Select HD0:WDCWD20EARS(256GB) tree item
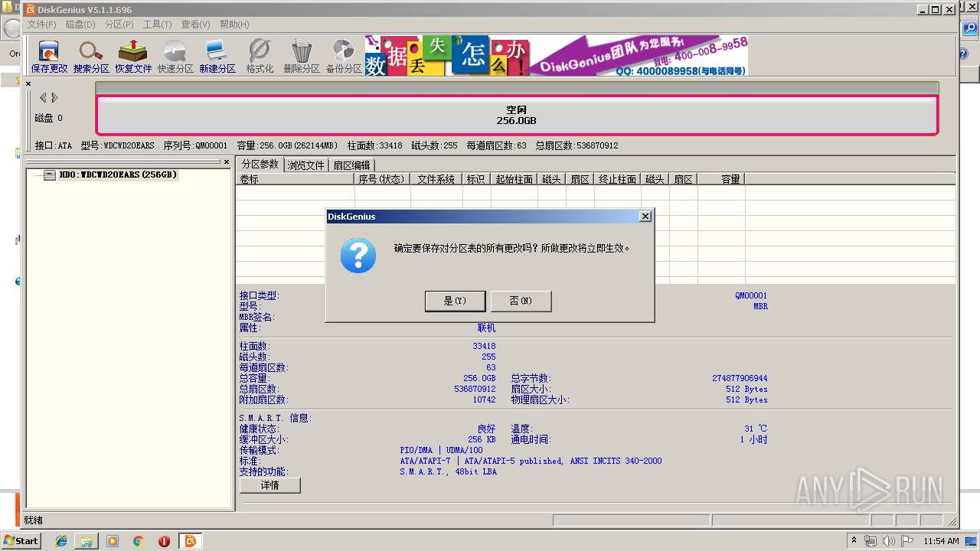Image resolution: width=980 pixels, height=551 pixels. [x=118, y=175]
